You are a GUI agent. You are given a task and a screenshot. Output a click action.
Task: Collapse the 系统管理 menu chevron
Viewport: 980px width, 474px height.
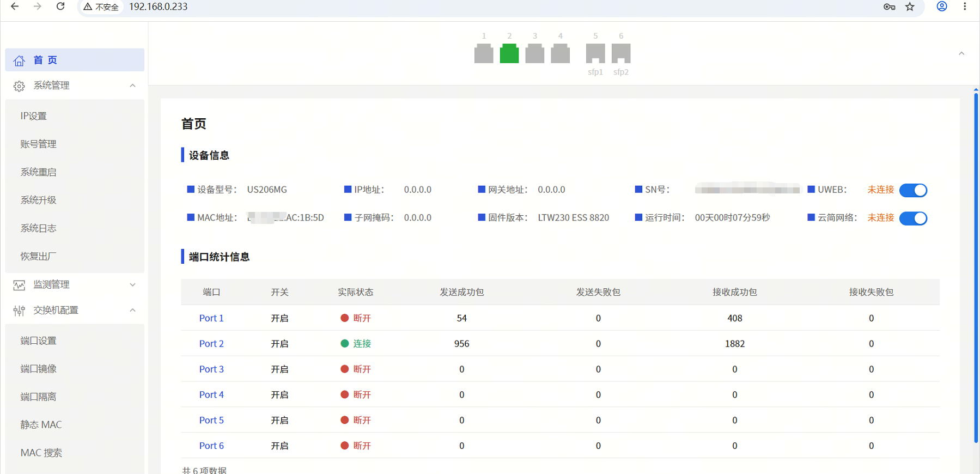(x=133, y=86)
